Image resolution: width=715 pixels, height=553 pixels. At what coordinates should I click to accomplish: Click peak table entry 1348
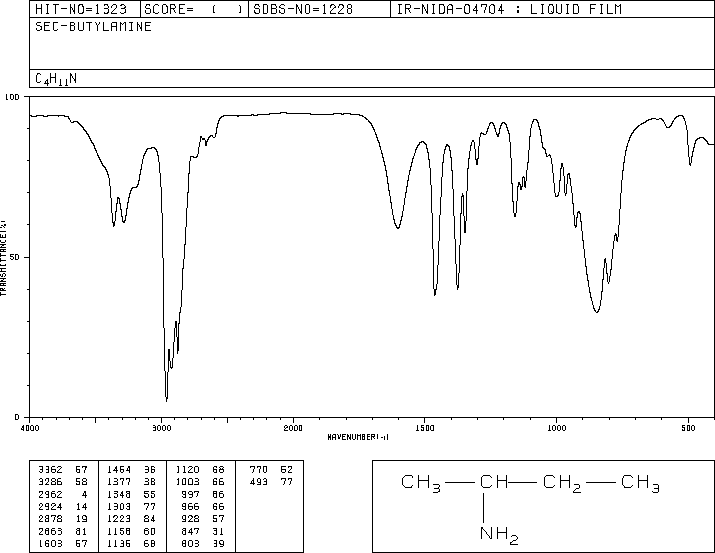click(119, 494)
